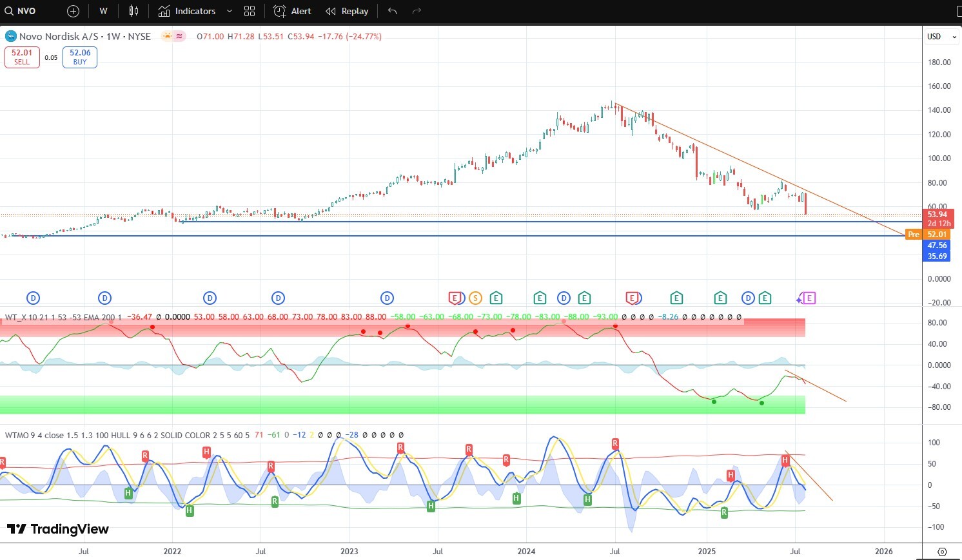Toggle the pink approximate-data indicator icon

[x=180, y=36]
